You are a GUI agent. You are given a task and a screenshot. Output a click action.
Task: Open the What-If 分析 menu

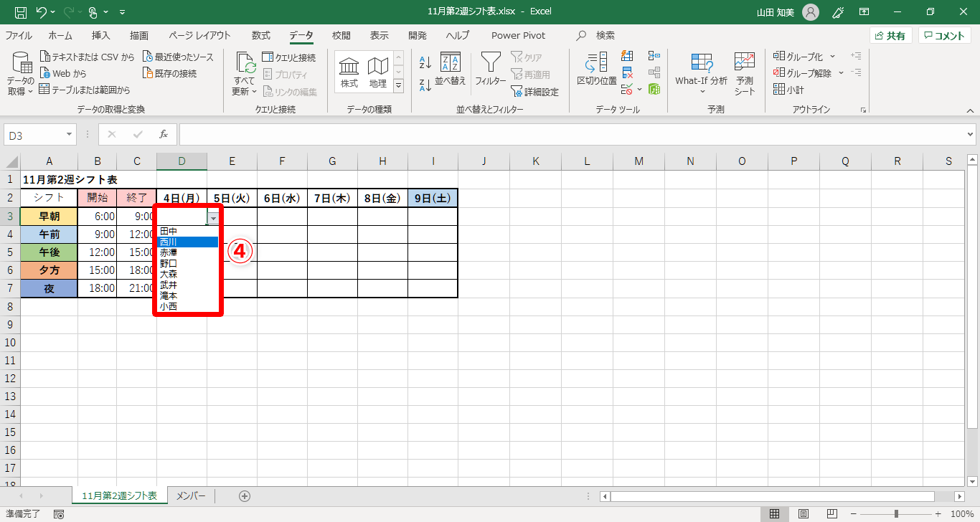(x=701, y=74)
